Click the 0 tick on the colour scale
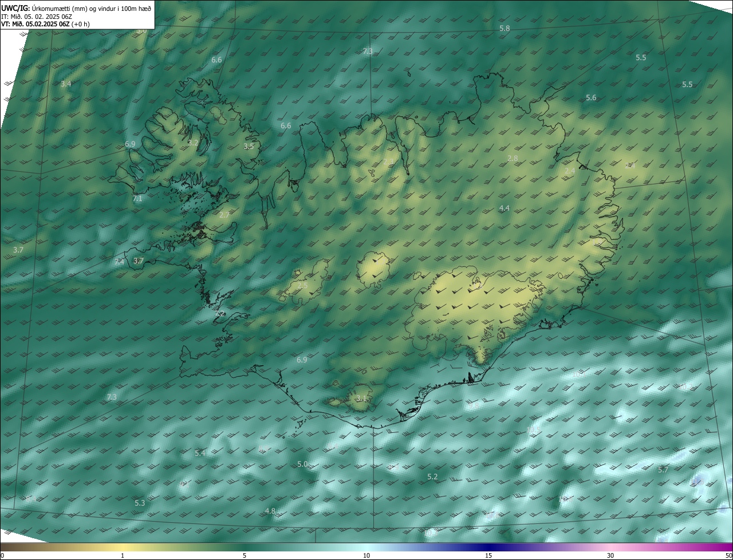The height and width of the screenshot is (560, 733). click(2, 555)
